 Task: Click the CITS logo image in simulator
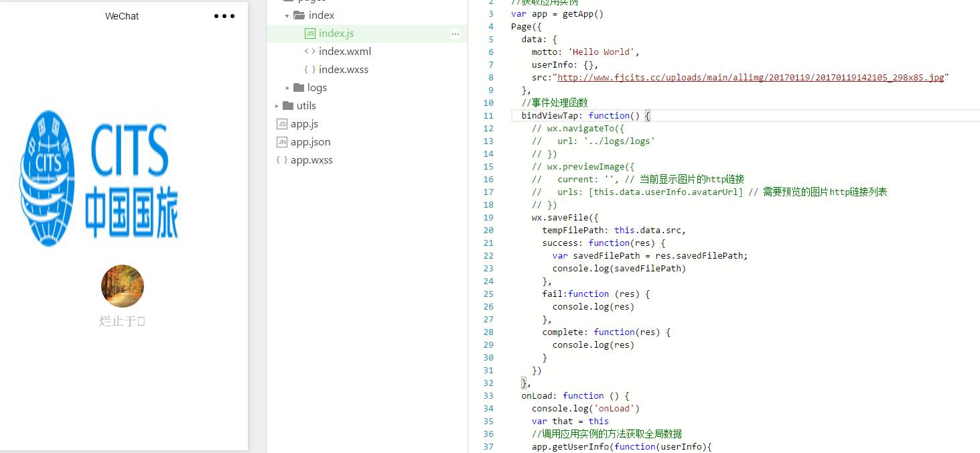(98, 178)
